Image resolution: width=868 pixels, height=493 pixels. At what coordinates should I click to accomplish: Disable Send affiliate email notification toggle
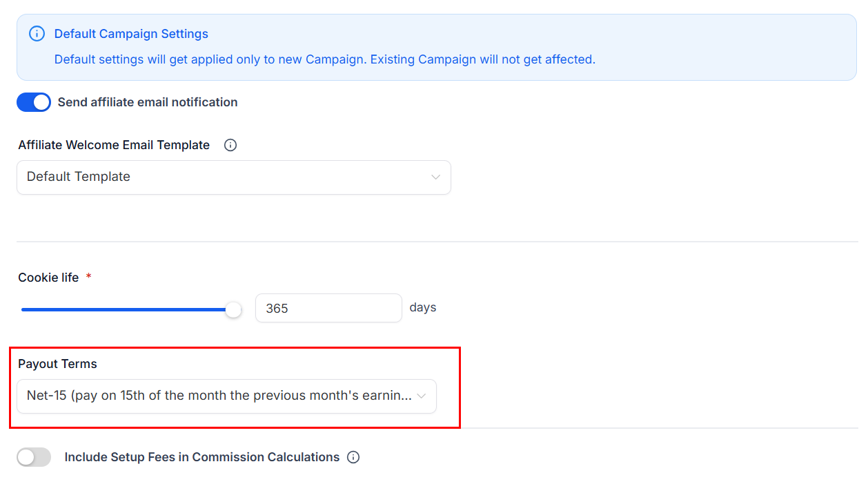click(x=34, y=102)
